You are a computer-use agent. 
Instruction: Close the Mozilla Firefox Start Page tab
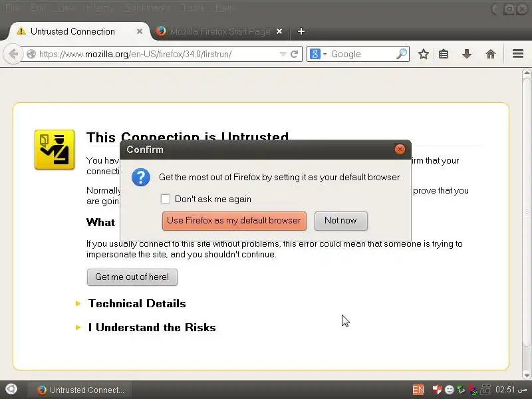[x=279, y=31]
